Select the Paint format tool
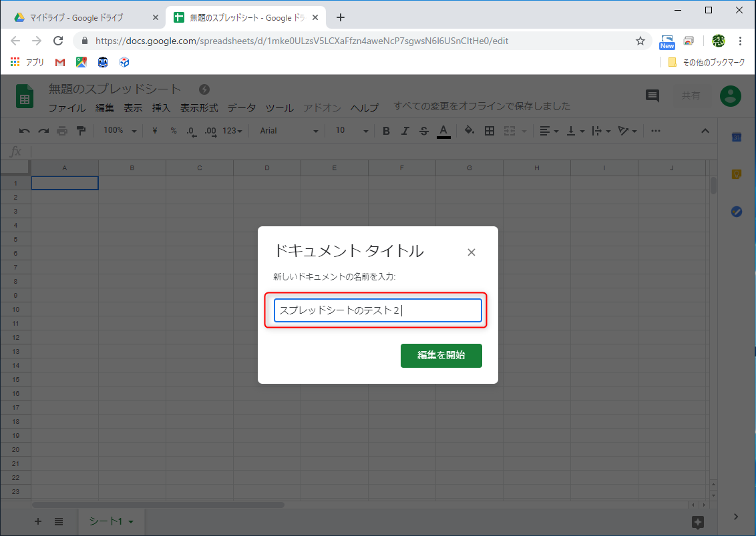The height and width of the screenshot is (536, 756). (x=80, y=130)
